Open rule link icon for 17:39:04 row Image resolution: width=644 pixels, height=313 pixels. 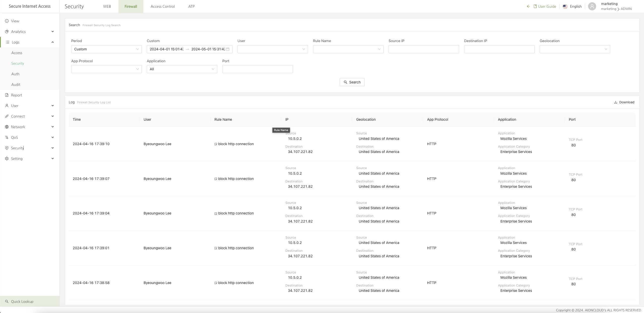216,213
